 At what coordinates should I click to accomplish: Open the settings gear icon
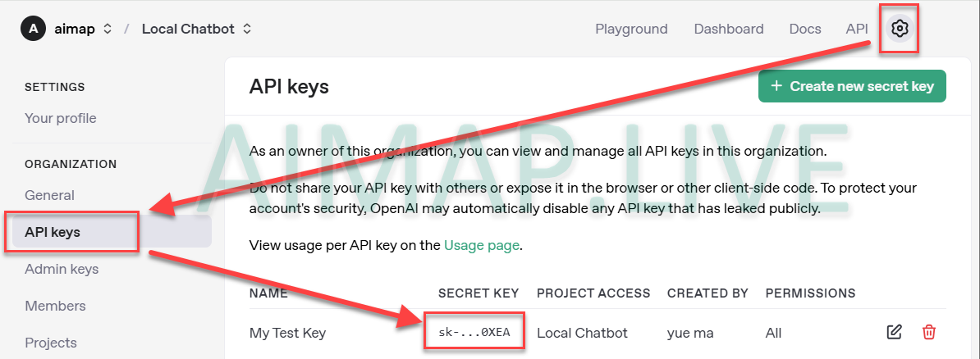tap(900, 29)
